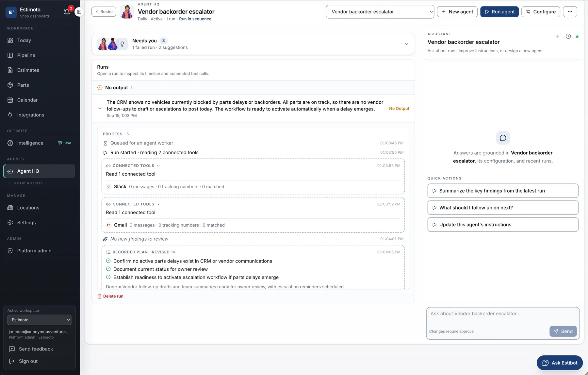This screenshot has width=588, height=375.
Task: Click the chat bubble icon in assistant
Action: (503, 138)
